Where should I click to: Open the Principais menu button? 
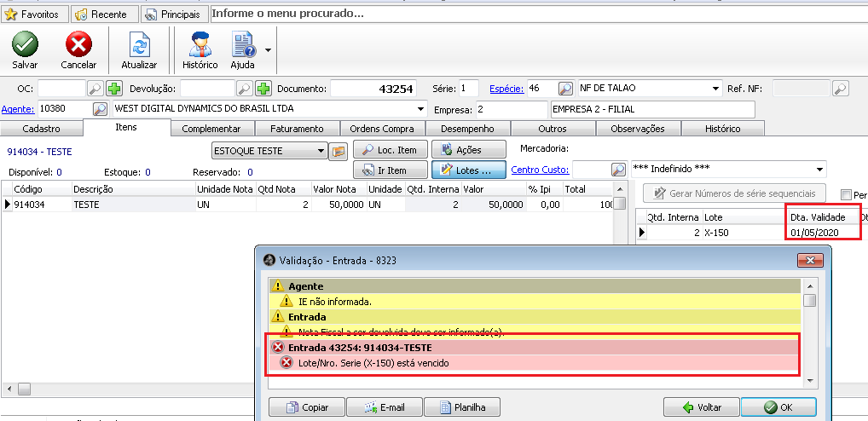coord(175,14)
